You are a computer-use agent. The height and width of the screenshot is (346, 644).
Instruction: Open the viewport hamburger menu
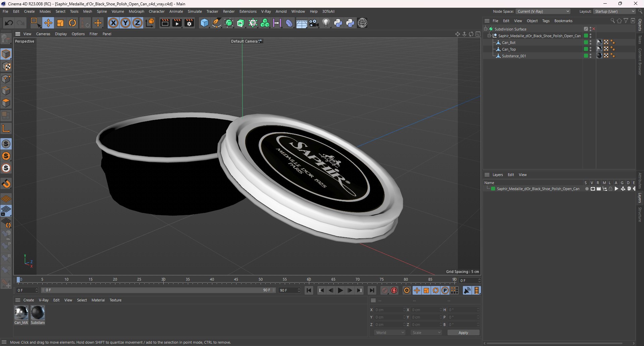[x=18, y=34]
